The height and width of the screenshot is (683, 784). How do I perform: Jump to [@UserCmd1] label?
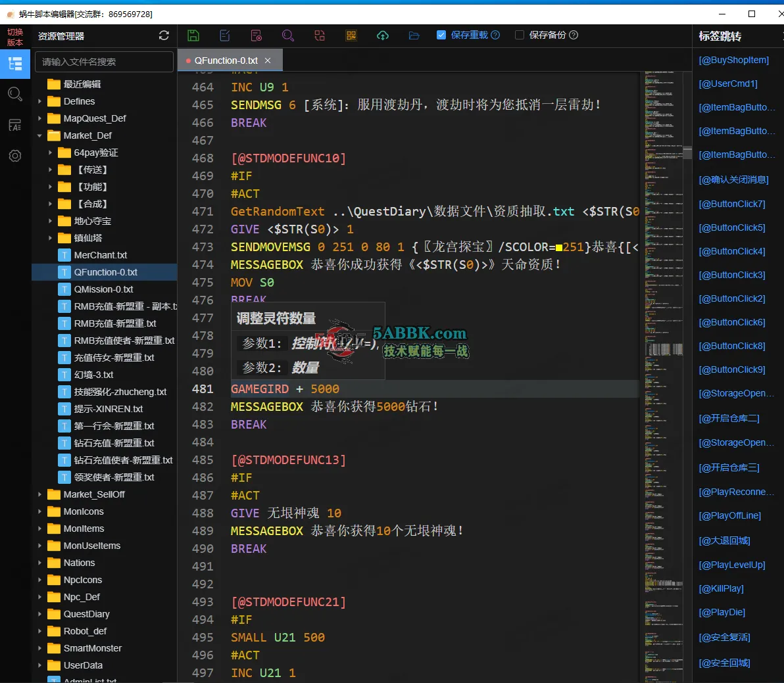(x=728, y=83)
